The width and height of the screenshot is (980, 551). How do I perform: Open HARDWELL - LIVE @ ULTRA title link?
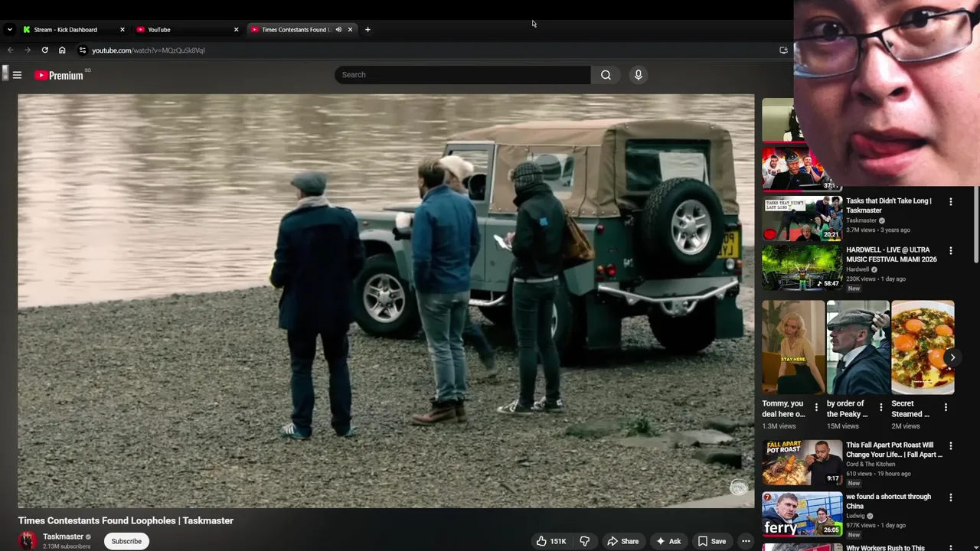(891, 254)
